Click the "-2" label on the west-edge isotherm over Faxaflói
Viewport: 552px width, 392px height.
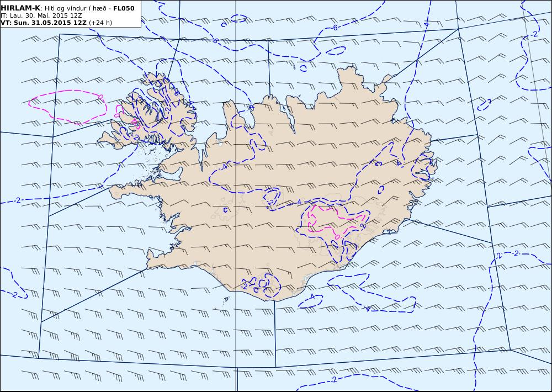[x=17, y=200]
